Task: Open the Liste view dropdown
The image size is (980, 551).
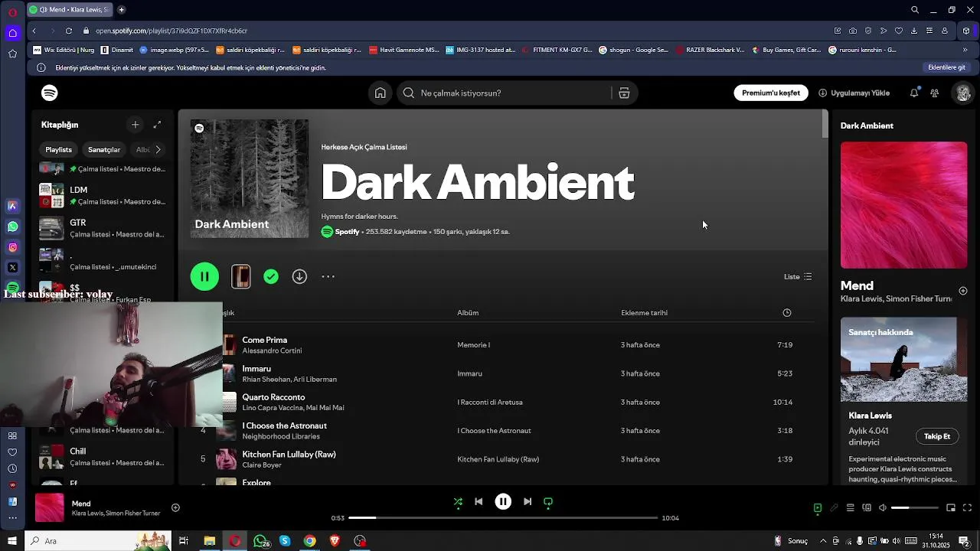Action: [x=798, y=276]
